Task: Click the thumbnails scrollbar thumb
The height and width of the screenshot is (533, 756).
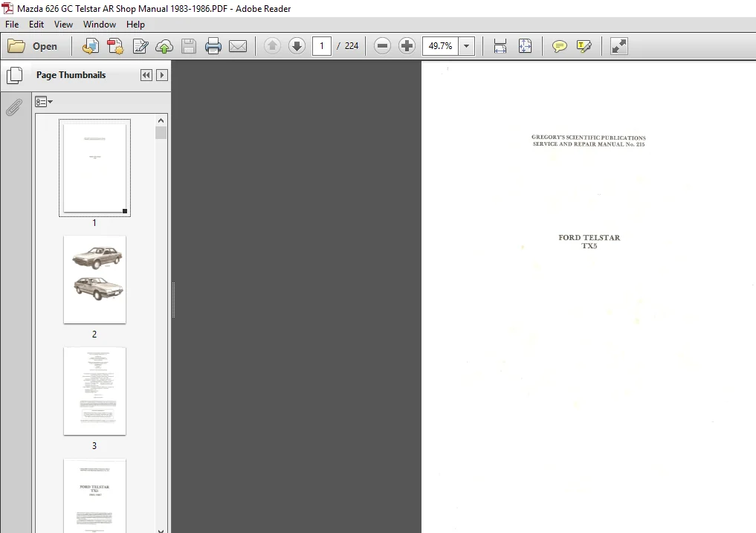Action: click(161, 132)
